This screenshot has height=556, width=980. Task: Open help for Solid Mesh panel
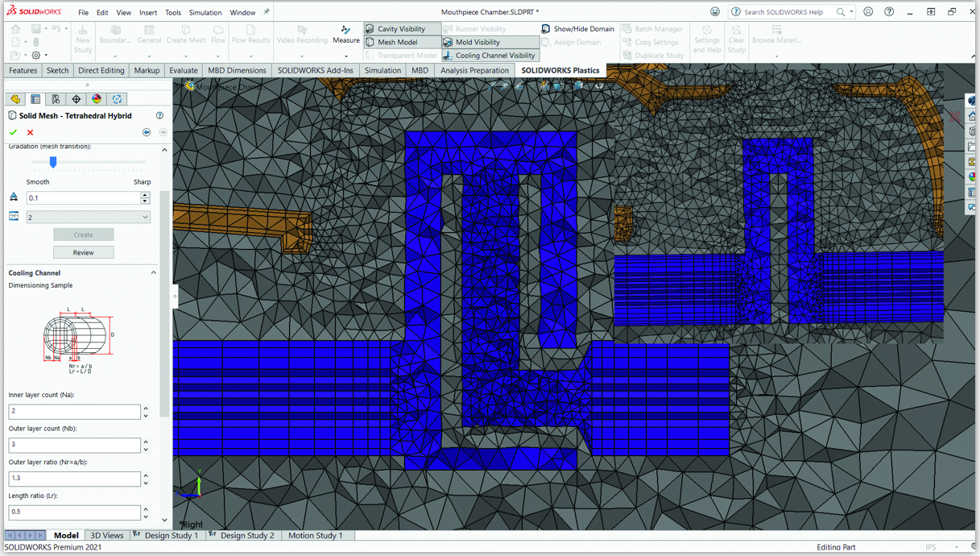point(159,116)
